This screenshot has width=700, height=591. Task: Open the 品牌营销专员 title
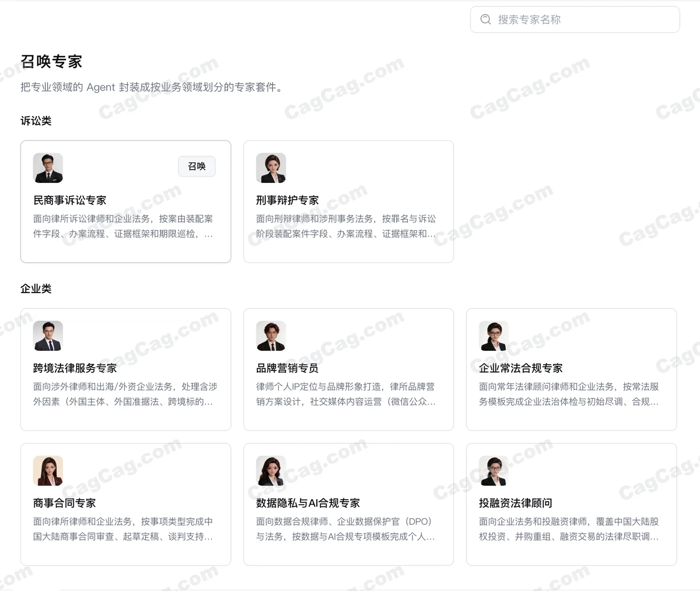[x=287, y=368]
